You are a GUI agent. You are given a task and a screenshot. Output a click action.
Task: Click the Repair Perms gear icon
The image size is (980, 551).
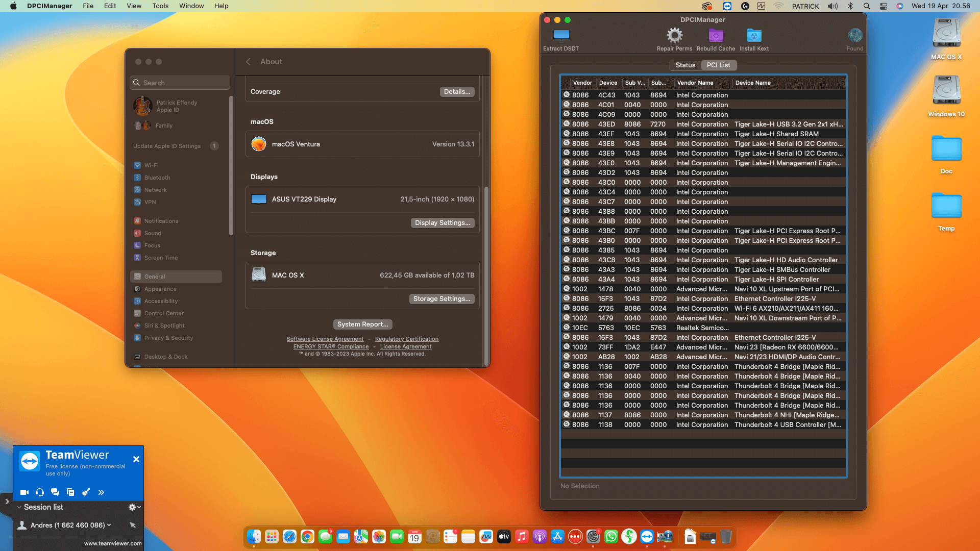674,35
